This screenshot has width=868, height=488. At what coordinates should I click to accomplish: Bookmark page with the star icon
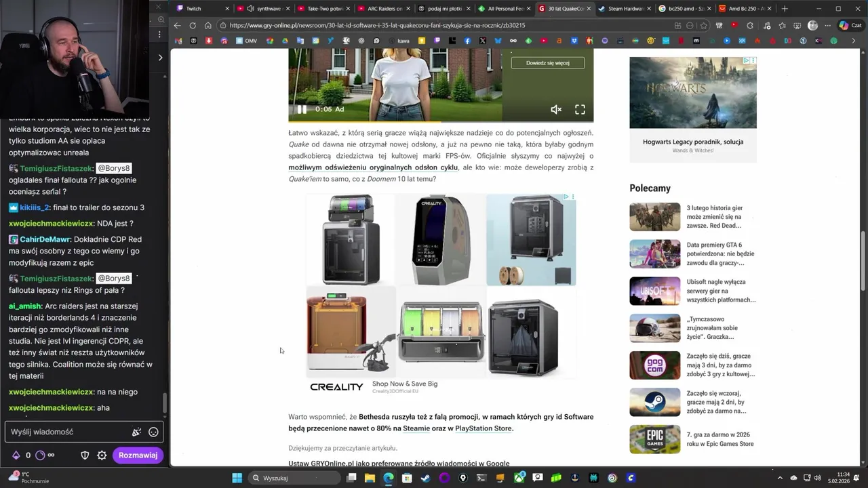point(705,25)
